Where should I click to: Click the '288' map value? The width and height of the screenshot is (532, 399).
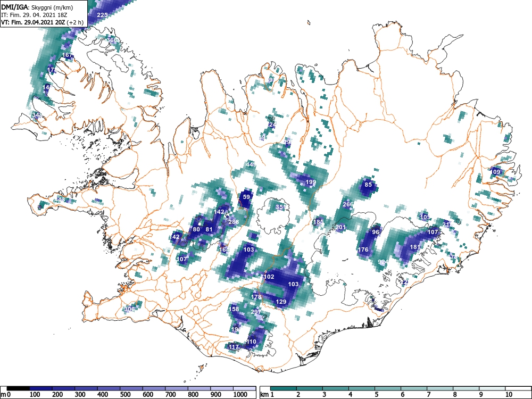click(x=234, y=222)
